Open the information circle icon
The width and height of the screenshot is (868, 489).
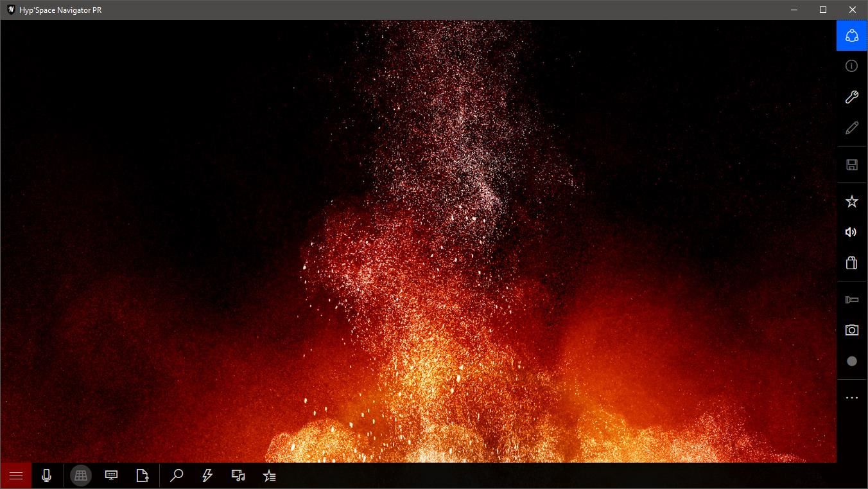point(852,66)
